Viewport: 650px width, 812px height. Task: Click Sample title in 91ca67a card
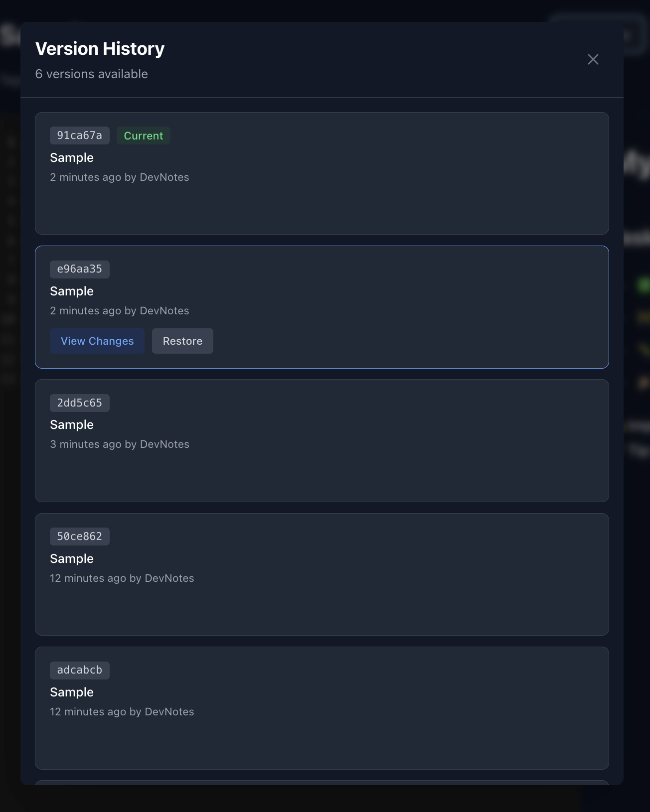(x=72, y=158)
